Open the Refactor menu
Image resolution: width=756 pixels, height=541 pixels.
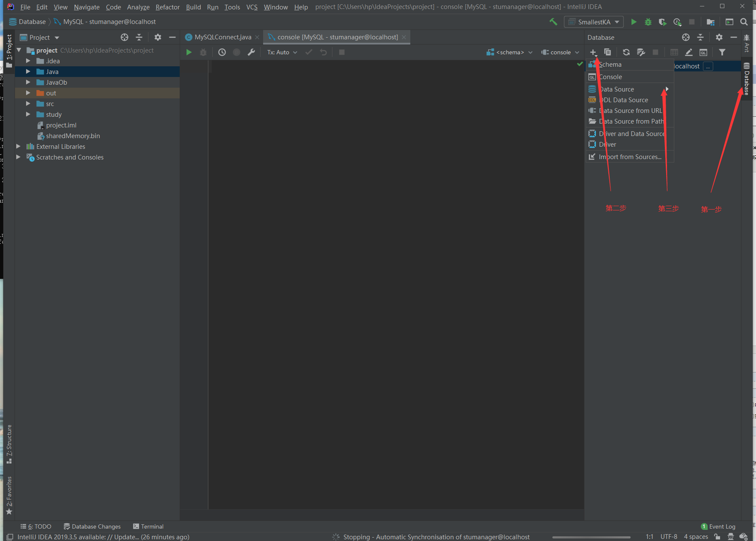pyautogui.click(x=167, y=7)
